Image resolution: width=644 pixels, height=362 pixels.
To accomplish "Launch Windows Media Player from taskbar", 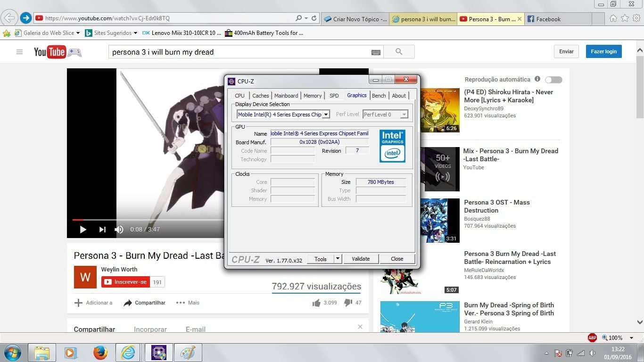I will point(71,353).
